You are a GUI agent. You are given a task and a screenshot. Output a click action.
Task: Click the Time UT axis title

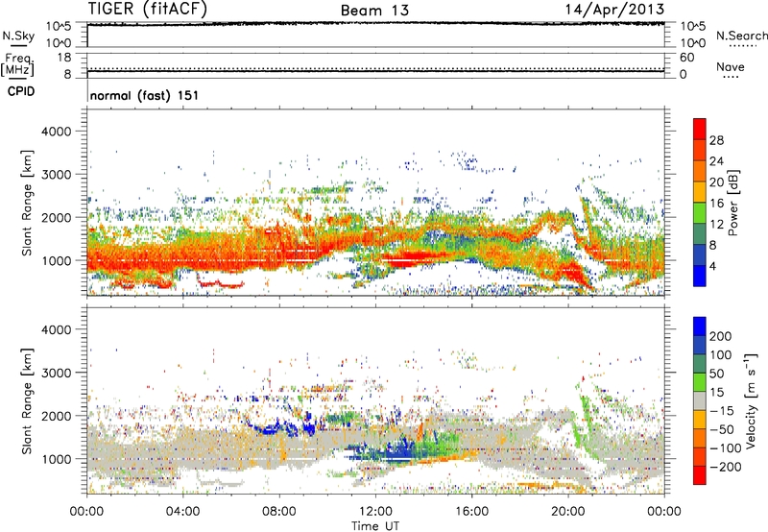(x=375, y=526)
